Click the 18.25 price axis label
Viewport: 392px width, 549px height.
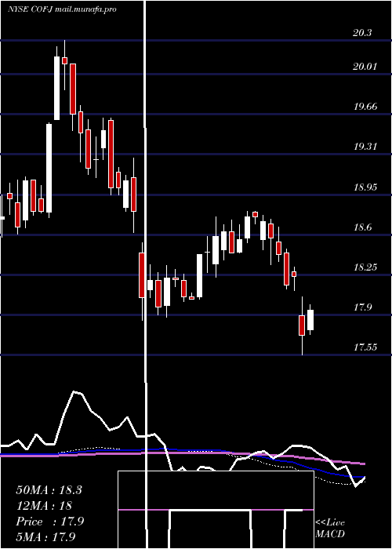coord(365,267)
